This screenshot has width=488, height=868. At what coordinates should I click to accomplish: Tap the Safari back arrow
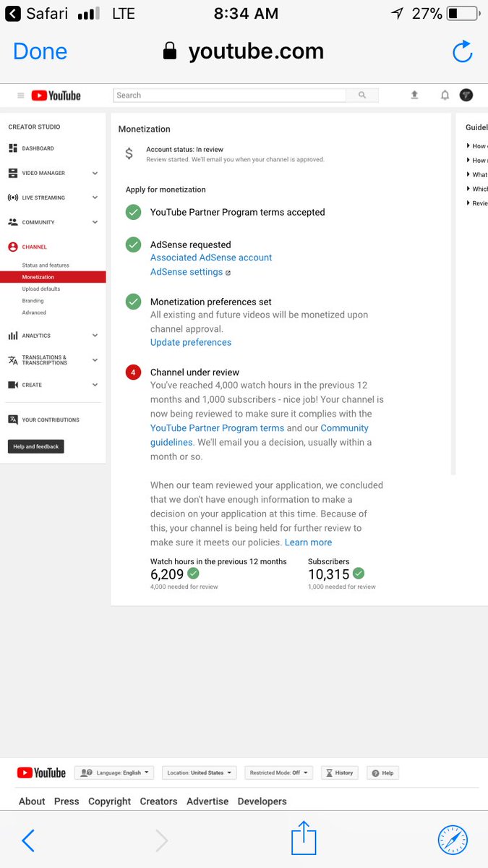pyautogui.click(x=27, y=841)
